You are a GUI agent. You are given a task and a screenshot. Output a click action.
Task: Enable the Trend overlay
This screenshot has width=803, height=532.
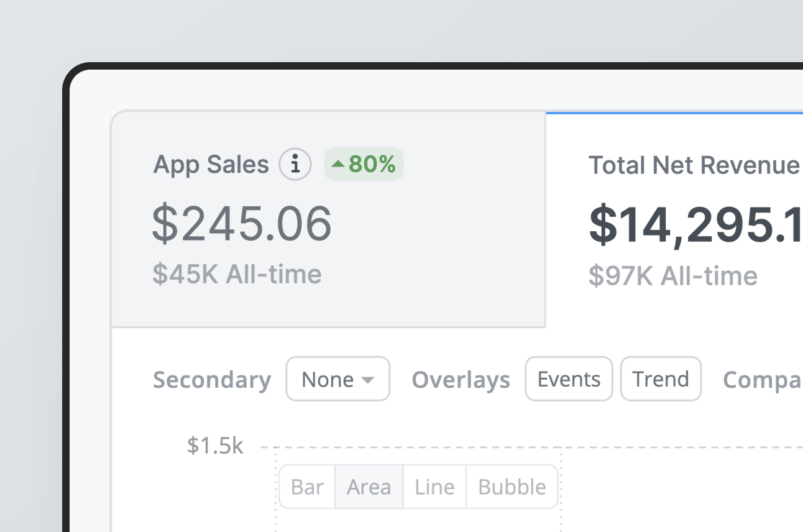pyautogui.click(x=661, y=379)
